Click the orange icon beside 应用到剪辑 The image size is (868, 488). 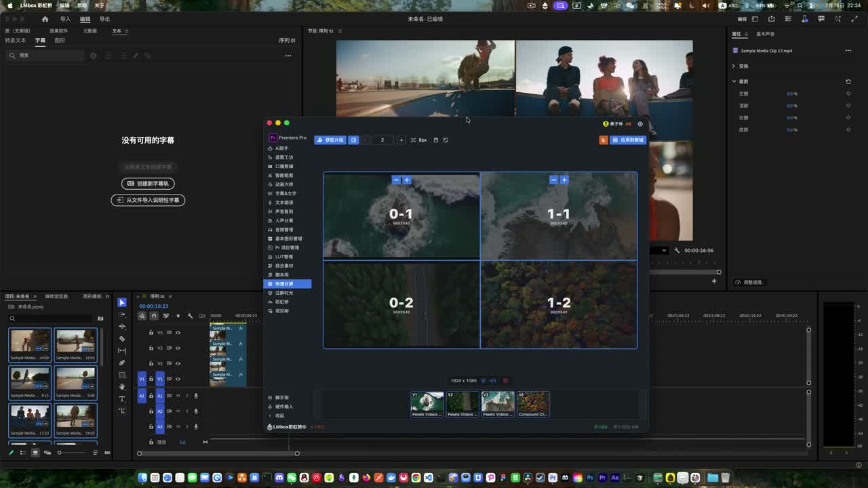(604, 140)
